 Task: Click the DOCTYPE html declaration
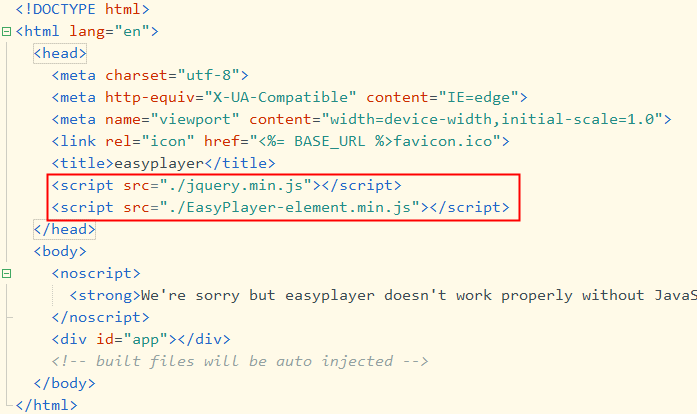click(83, 9)
